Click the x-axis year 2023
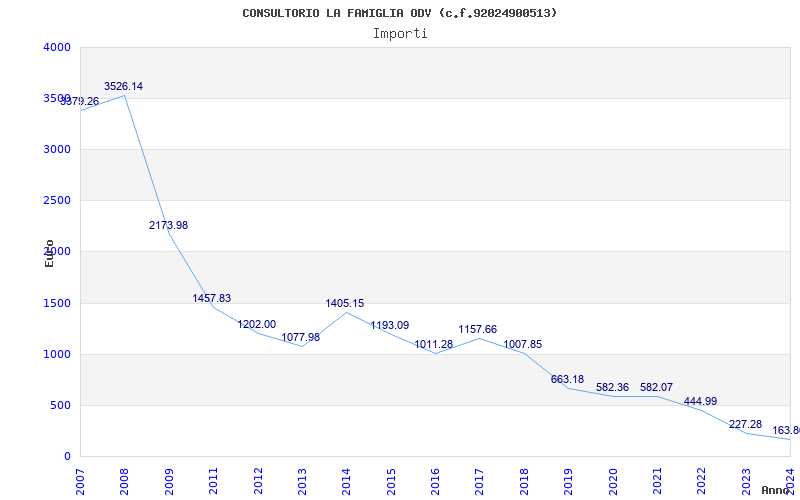Viewport: 800px width, 500px height. 746,482
